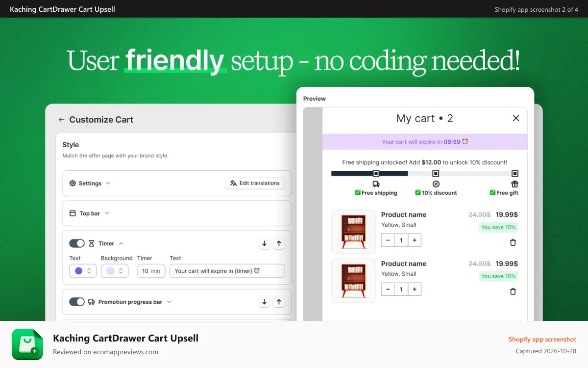
Task: Click the first product quantity value
Action: (401, 240)
